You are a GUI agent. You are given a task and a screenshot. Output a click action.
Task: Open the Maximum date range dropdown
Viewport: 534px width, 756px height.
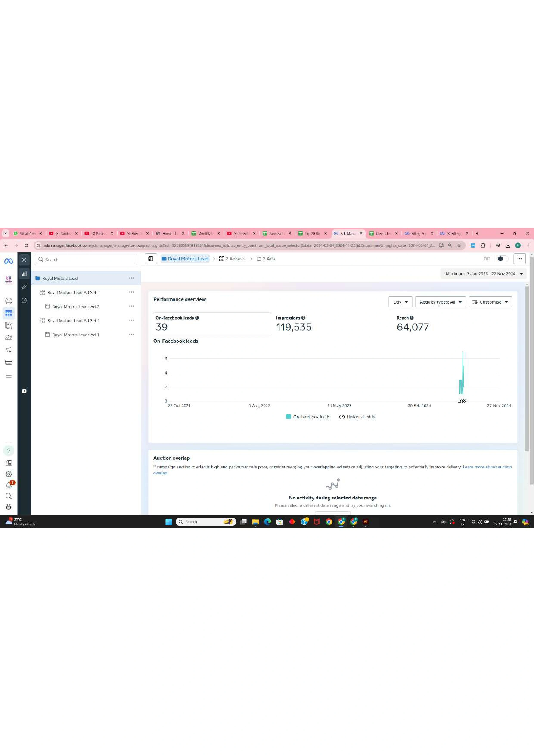coord(484,274)
